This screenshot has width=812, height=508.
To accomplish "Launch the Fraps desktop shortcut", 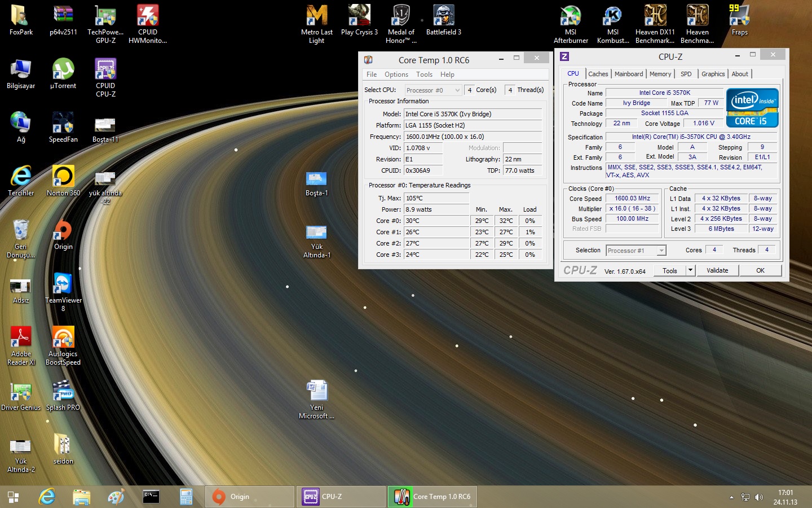I will [x=739, y=17].
